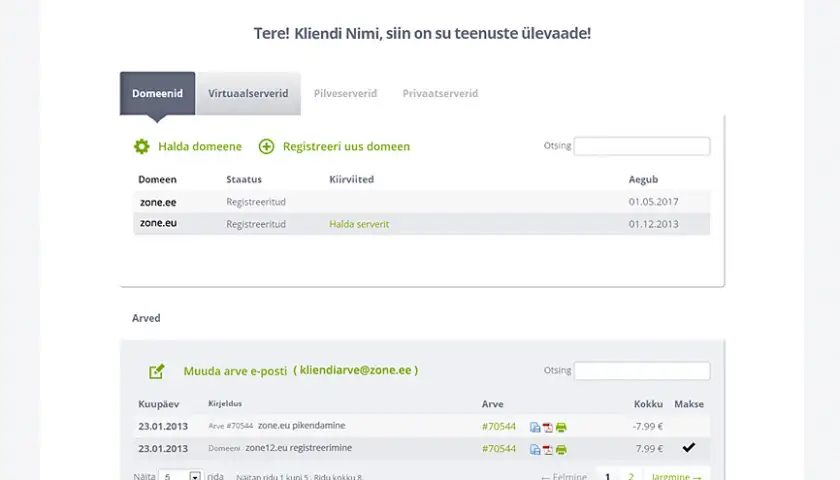Click the -7.99 € amount
The image size is (840, 480).
[648, 426]
